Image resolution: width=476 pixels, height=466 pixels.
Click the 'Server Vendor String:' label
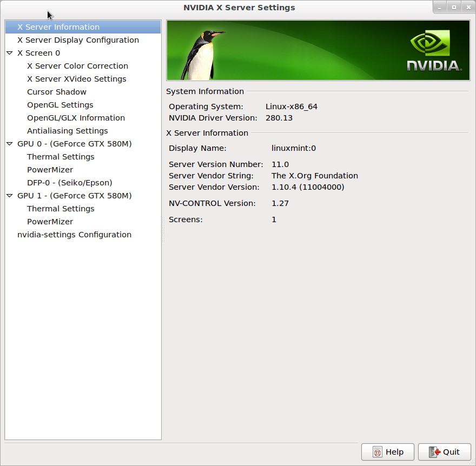[x=211, y=176]
